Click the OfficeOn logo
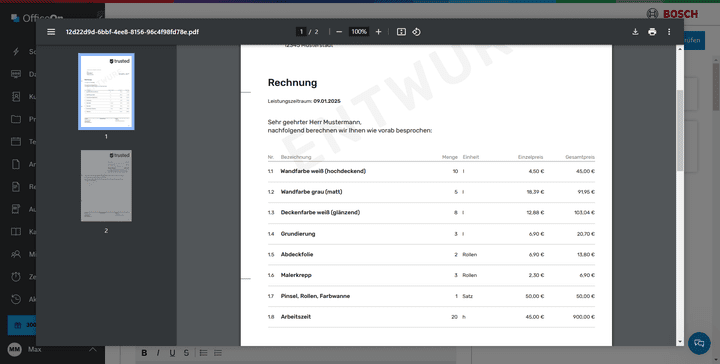 [x=37, y=18]
